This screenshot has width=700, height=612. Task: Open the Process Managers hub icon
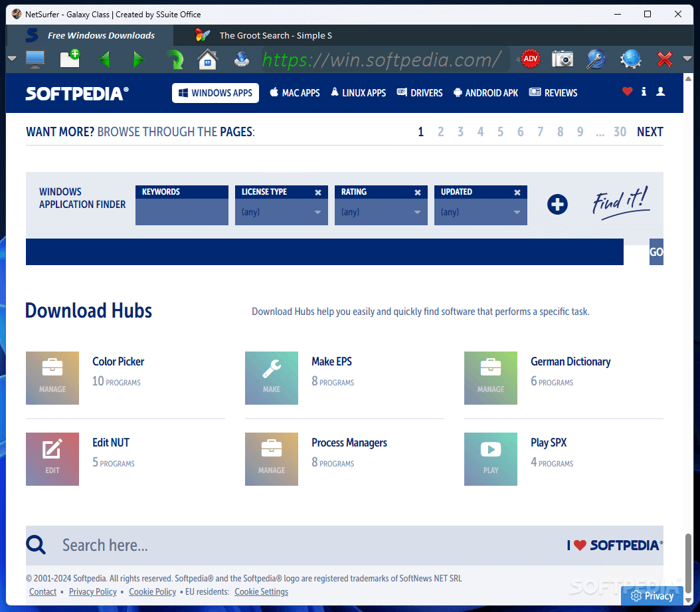tap(272, 459)
